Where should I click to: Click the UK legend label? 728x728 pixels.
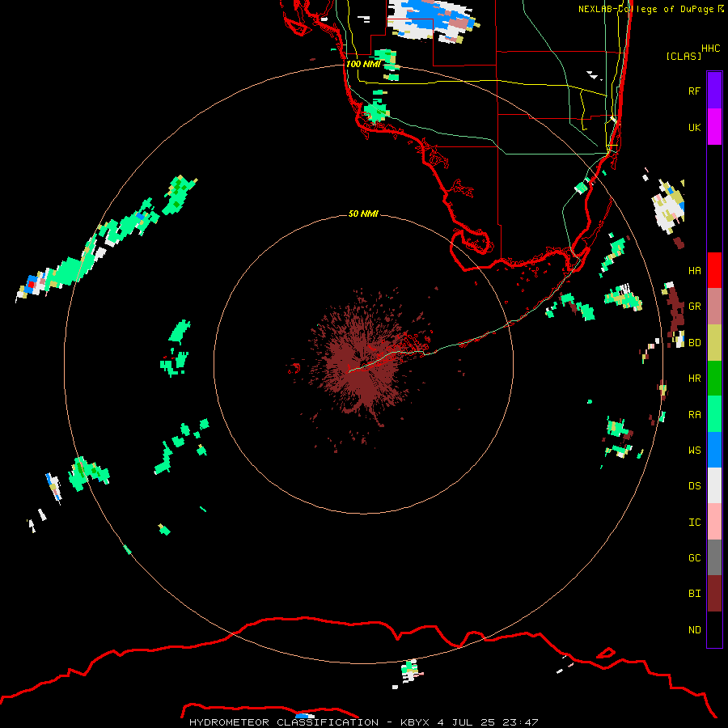[x=695, y=127]
